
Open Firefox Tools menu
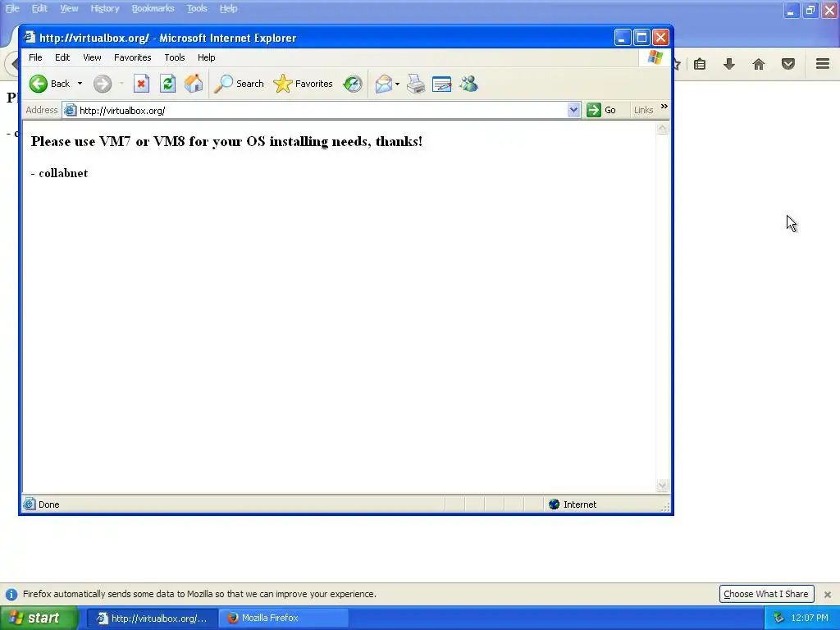197,8
